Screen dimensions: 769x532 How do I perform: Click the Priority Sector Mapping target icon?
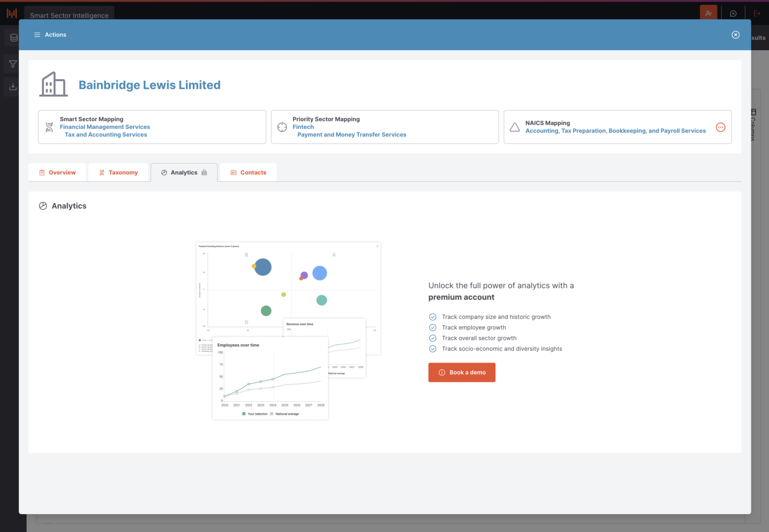282,127
